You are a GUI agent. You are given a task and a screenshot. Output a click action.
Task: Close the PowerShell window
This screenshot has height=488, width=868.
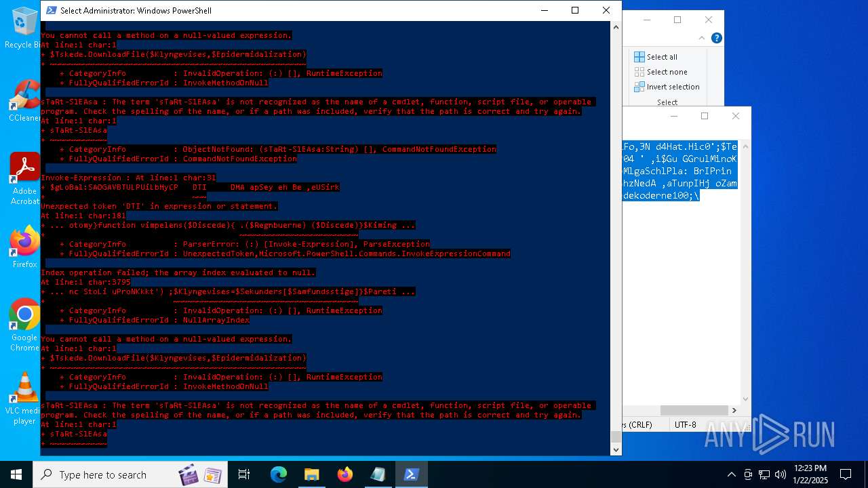(x=606, y=10)
